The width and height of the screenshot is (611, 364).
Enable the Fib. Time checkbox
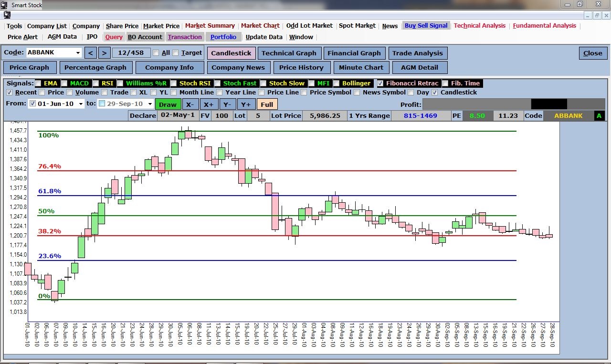click(x=445, y=83)
